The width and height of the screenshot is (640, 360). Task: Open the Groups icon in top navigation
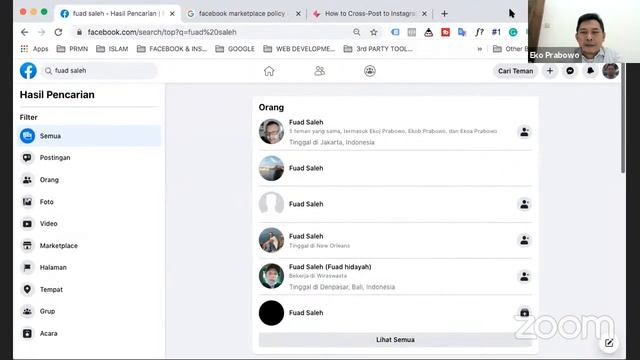(370, 71)
